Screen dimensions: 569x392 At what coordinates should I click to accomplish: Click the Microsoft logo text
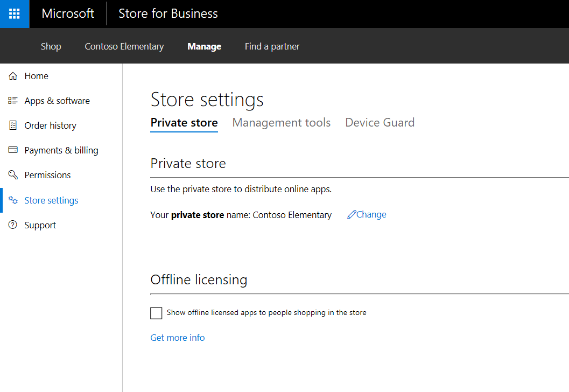68,13
